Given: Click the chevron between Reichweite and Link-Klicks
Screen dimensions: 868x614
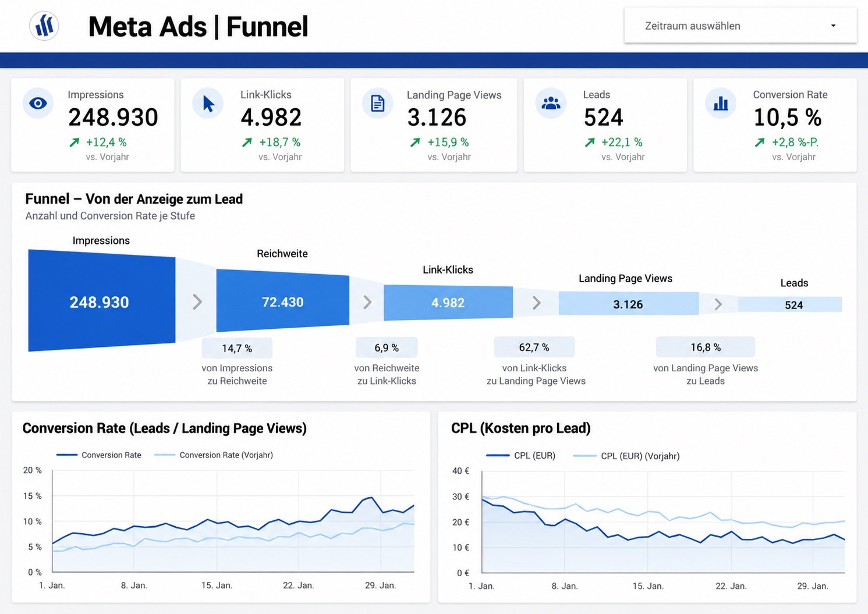Looking at the screenshot, I should click(367, 302).
